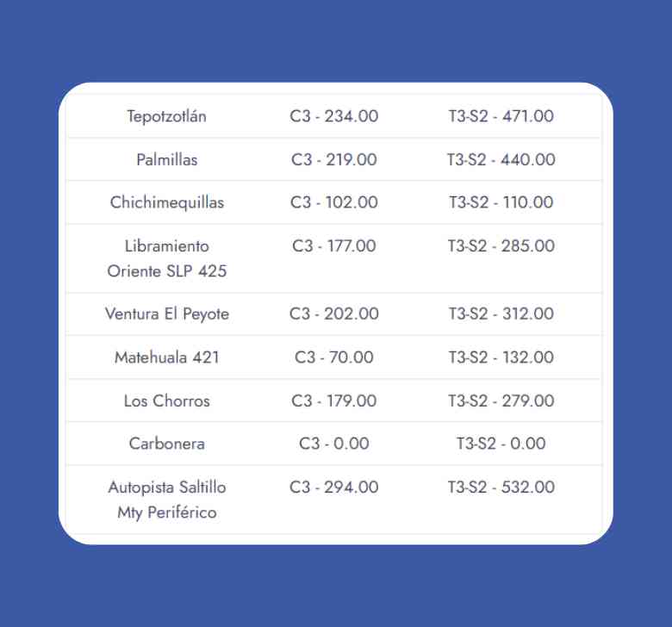Click the Chichimequillas toll plaza cell

[x=166, y=202]
